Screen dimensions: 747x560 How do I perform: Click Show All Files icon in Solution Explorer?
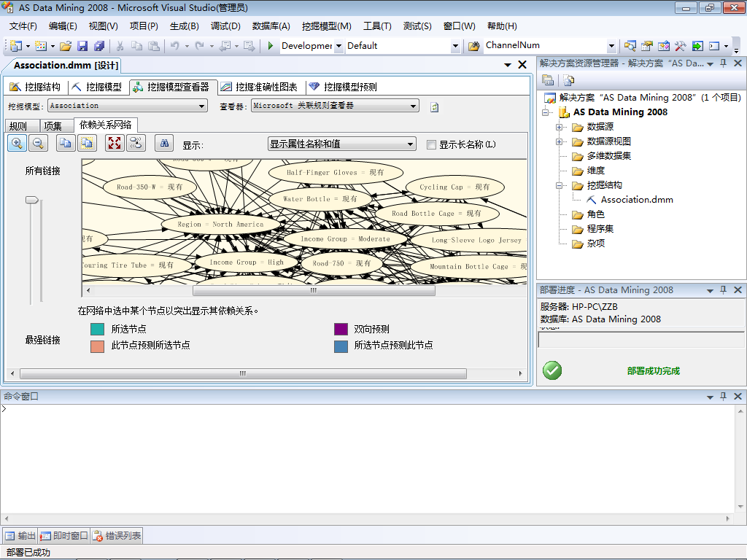pos(568,80)
